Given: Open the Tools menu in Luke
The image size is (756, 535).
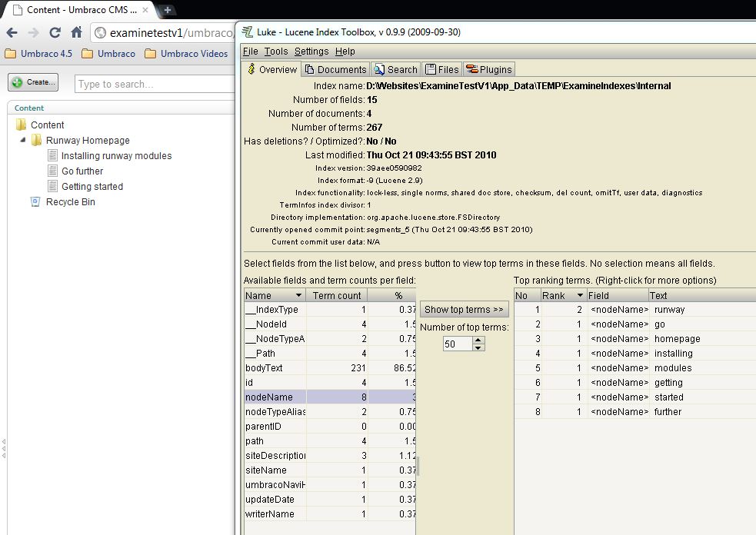Looking at the screenshot, I should point(276,51).
